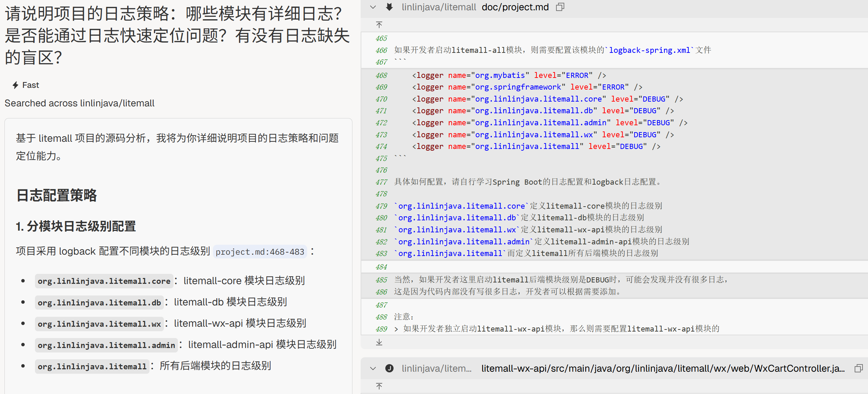Click the truncated linlinjava/litem... repo link
Image resolution: width=868 pixels, height=394 pixels.
click(437, 368)
